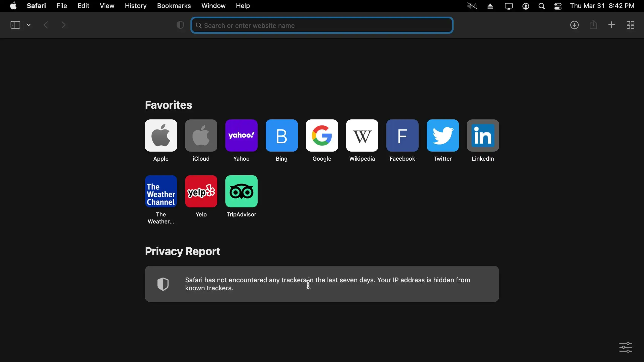Expand the sidebar tab group dropdown arrow
Screen dimensions: 644x362
pos(29,25)
